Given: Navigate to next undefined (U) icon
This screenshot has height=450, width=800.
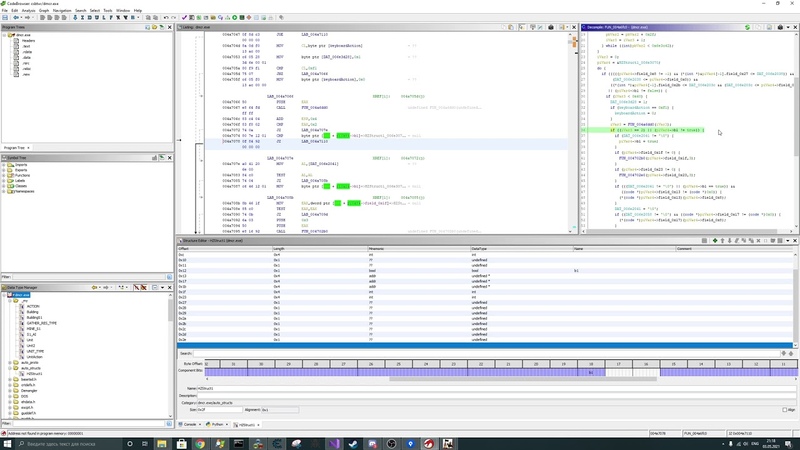Looking at the screenshot, I should pyautogui.click(x=96, y=17).
